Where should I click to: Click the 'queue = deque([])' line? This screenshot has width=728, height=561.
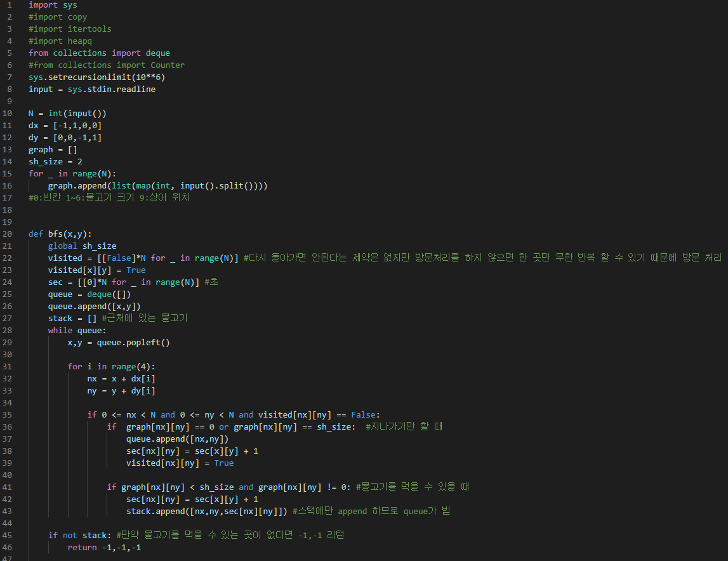[89, 294]
